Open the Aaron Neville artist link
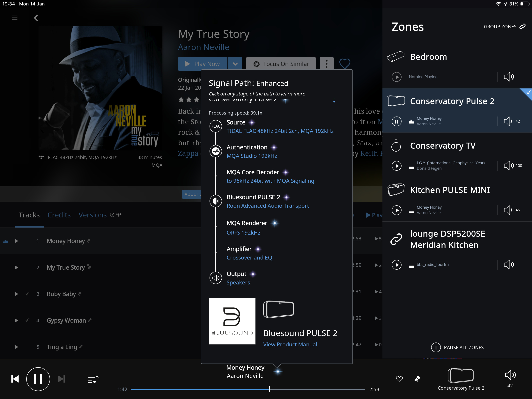532x399 pixels. (203, 47)
